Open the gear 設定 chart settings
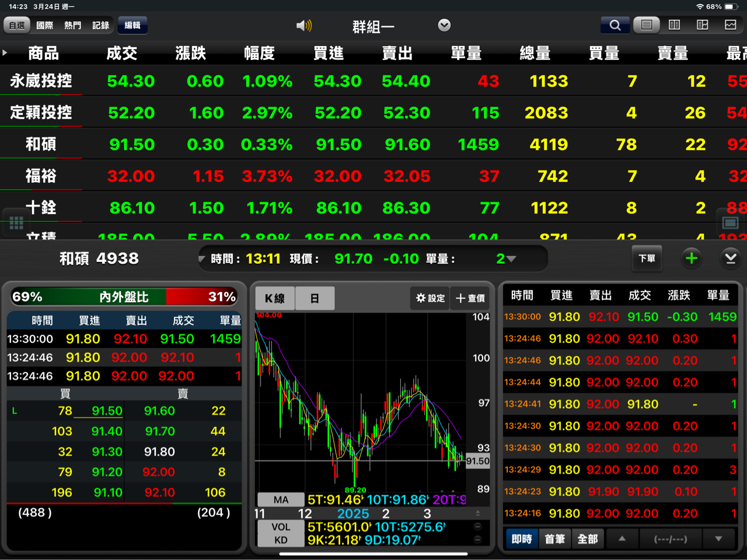 point(430,298)
